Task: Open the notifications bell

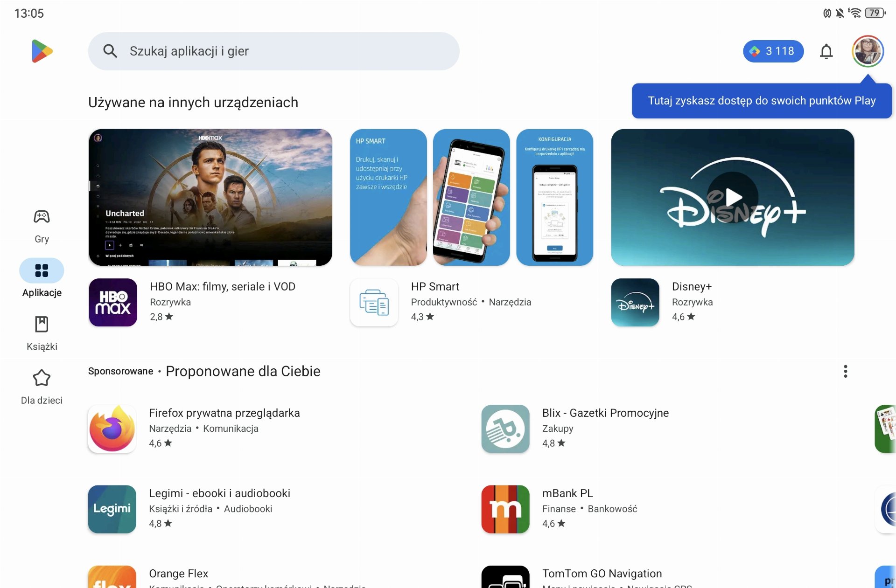Action: click(826, 51)
